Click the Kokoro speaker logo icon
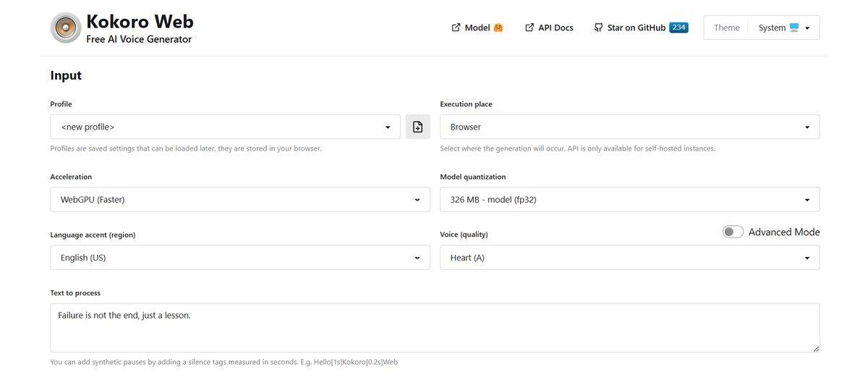 click(66, 28)
